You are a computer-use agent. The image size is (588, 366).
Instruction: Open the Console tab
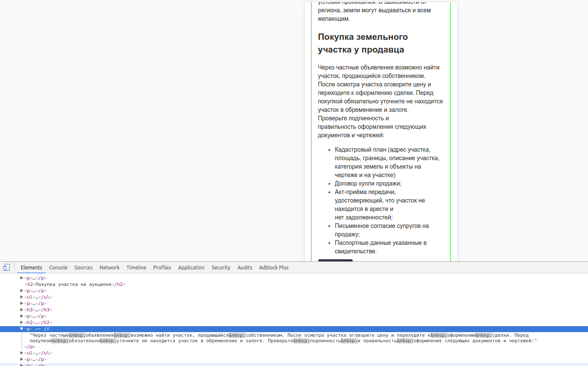click(58, 267)
